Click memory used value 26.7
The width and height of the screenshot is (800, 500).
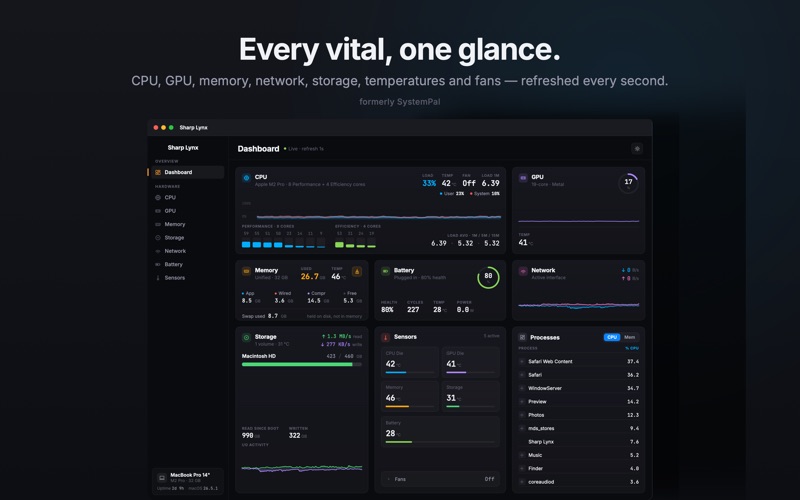pyautogui.click(x=310, y=277)
